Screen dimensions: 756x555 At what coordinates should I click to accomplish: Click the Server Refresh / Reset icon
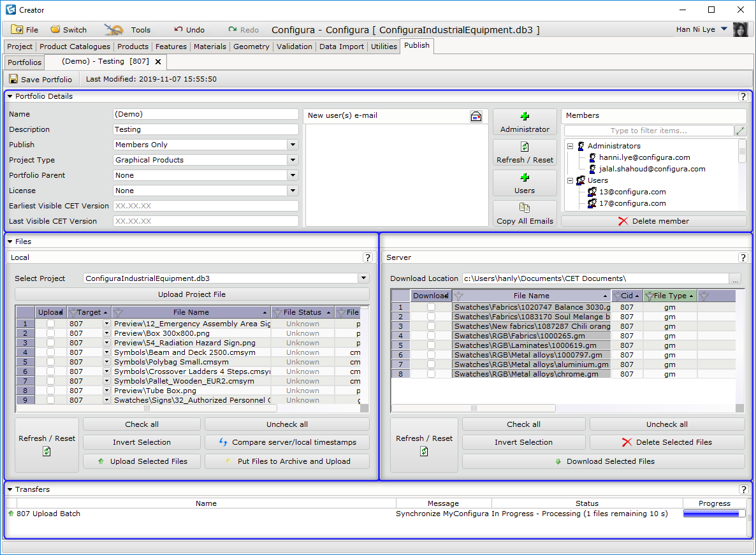[424, 451]
